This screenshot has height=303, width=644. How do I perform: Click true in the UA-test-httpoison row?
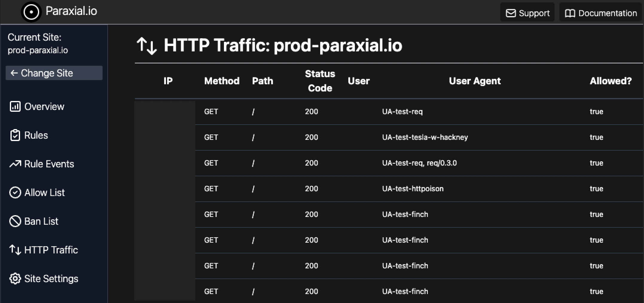(x=596, y=189)
